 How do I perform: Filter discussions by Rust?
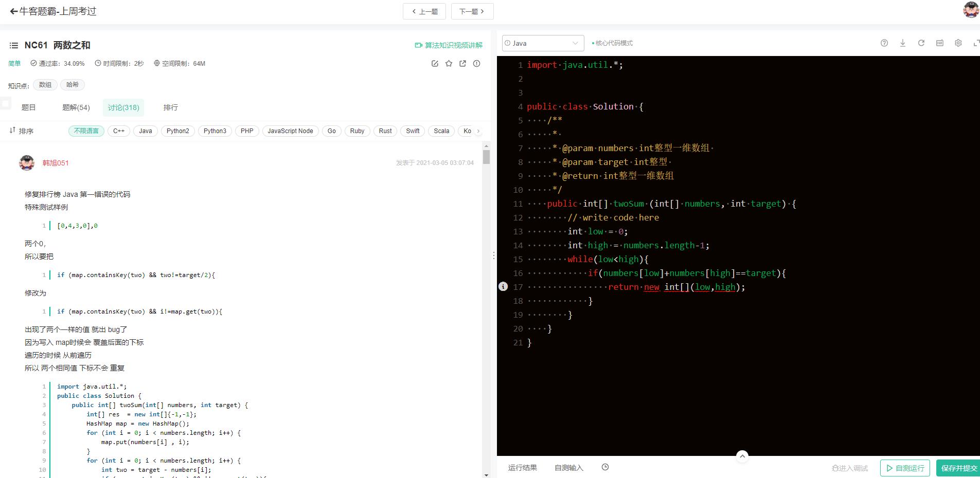point(385,131)
